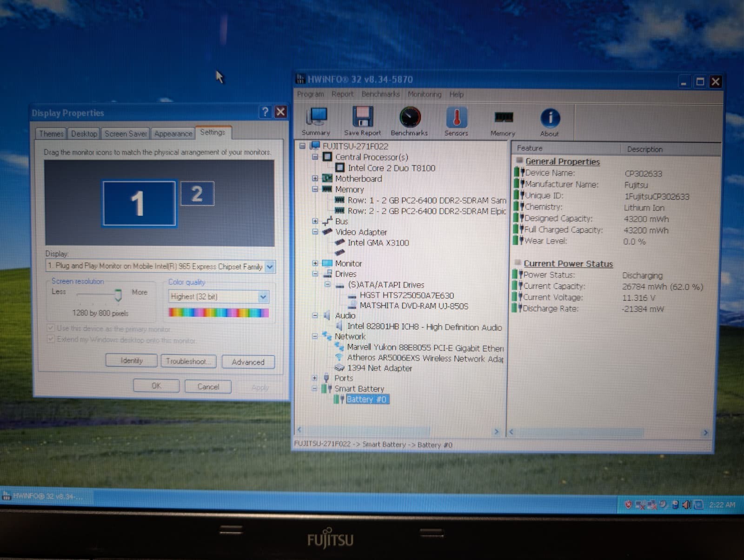Viewport: 744px width, 560px height.
Task: Collapse the Drives node
Action: [315, 274]
